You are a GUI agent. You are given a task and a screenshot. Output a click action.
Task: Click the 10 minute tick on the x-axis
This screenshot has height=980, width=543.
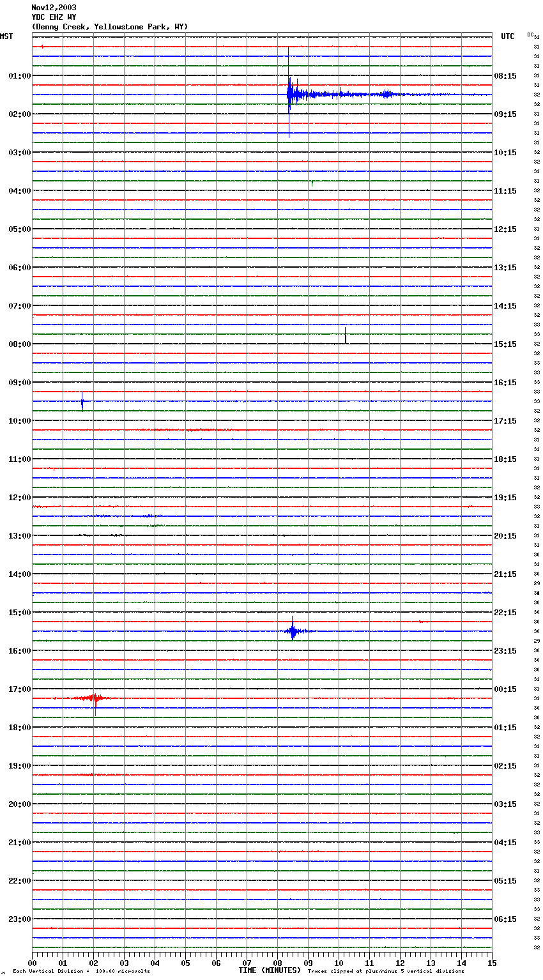pos(339,962)
